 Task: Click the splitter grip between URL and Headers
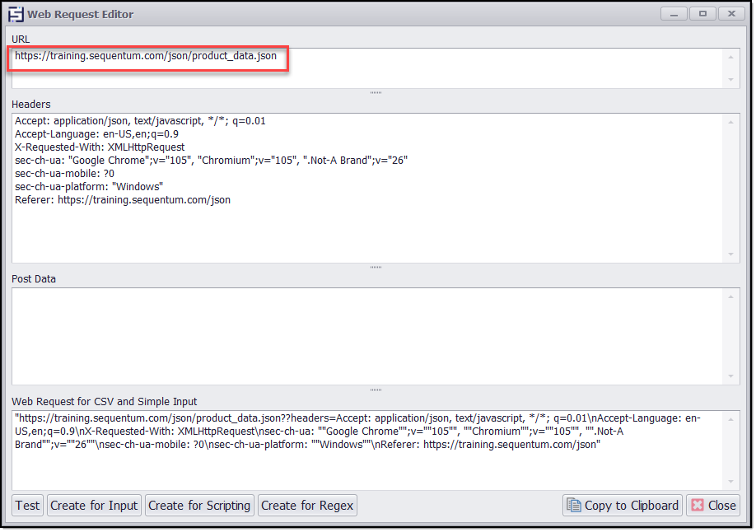click(x=376, y=93)
